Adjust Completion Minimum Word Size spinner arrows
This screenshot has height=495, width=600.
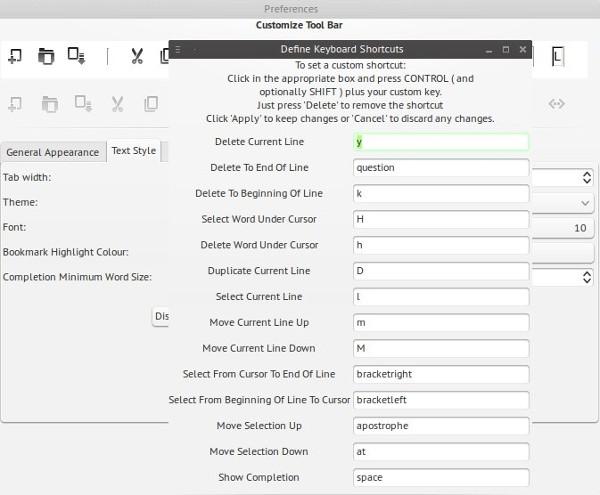587,277
